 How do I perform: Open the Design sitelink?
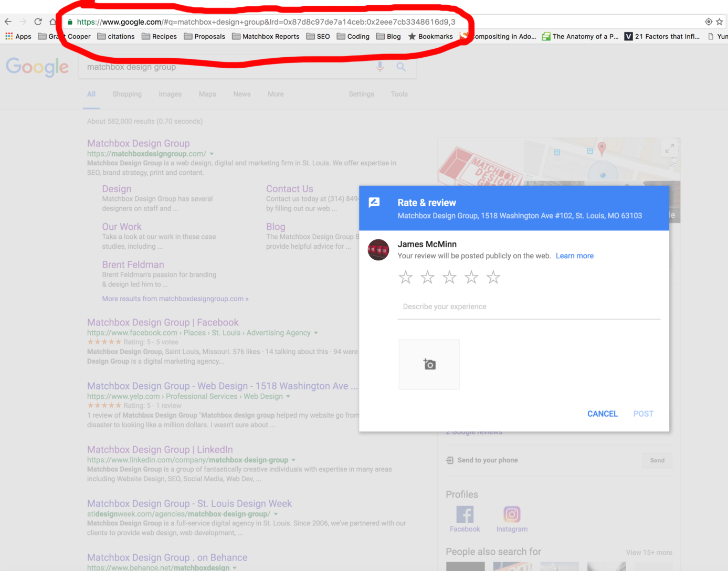(x=117, y=189)
